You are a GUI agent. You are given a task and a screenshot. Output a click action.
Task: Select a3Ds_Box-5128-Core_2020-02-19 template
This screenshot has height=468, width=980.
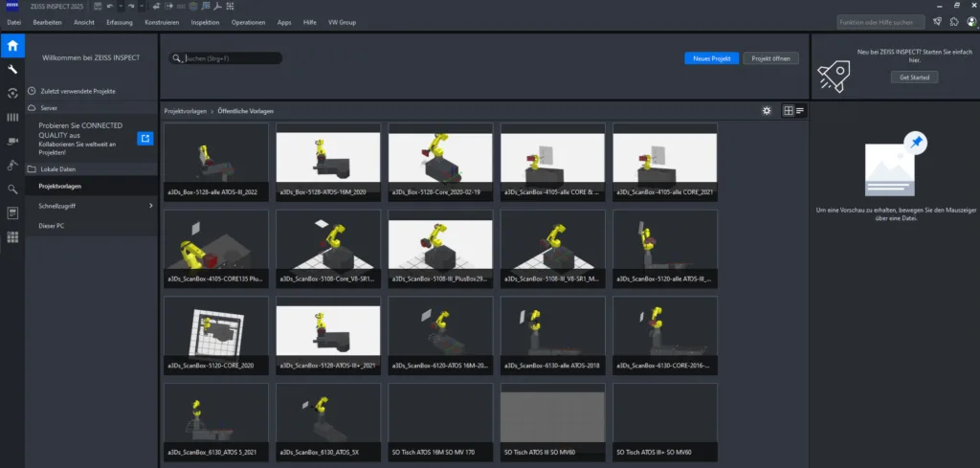(x=440, y=162)
